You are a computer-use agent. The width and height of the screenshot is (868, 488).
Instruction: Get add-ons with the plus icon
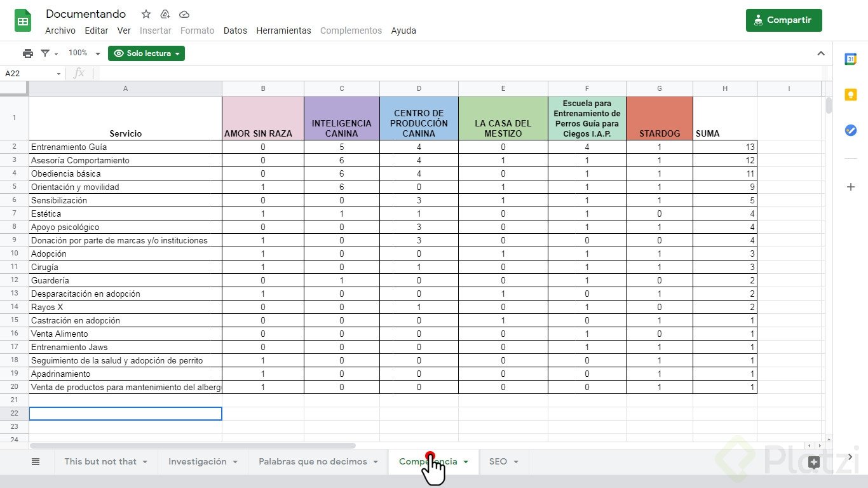(850, 187)
